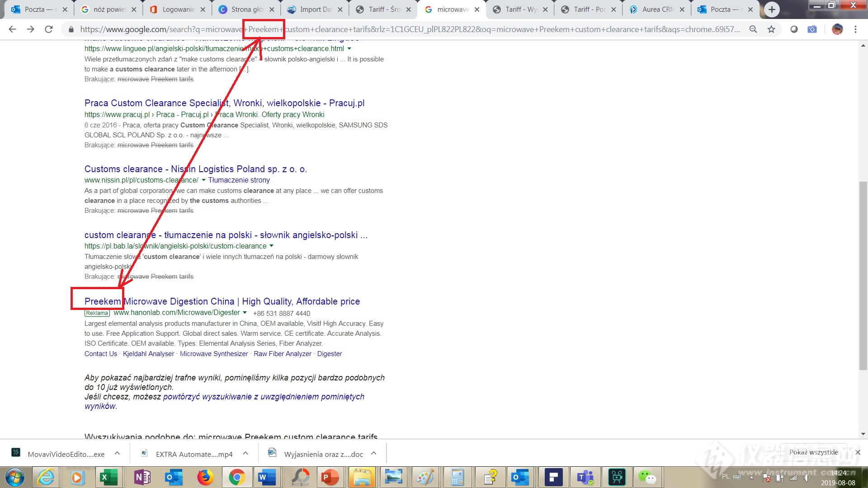
Task: Click the page vertical scrollbar thumb
Action: click(x=863, y=276)
